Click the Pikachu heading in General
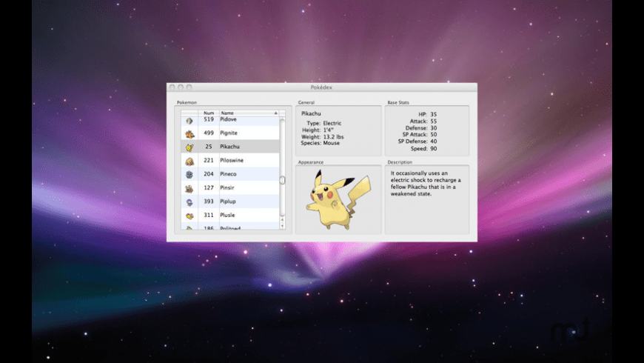Image resolution: width=644 pixels, height=363 pixels. pyautogui.click(x=311, y=113)
